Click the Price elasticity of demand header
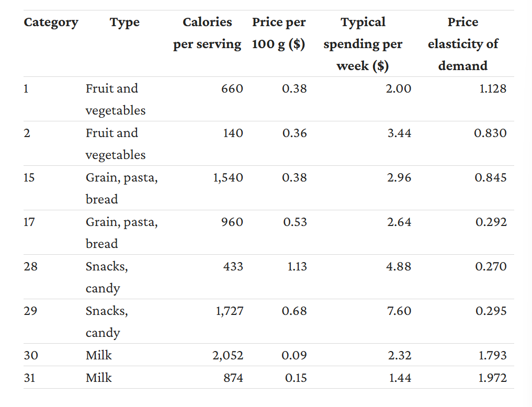 463,44
